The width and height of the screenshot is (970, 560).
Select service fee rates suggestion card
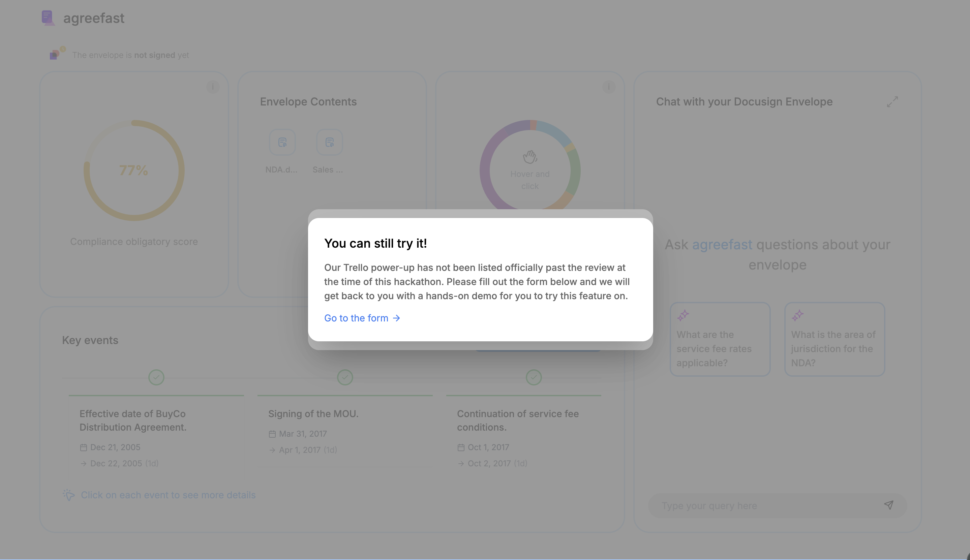coord(720,339)
